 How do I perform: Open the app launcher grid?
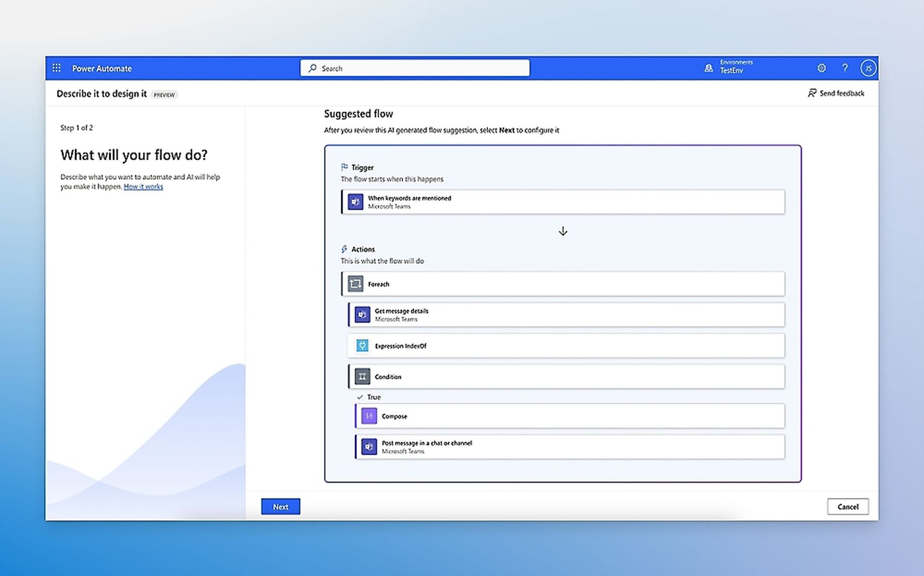click(x=56, y=68)
